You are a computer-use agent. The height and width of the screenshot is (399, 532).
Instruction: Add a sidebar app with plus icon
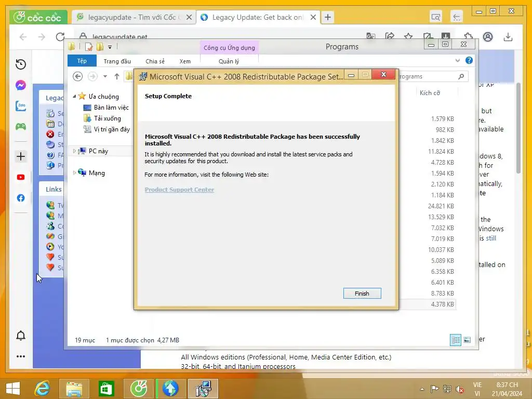[21, 156]
